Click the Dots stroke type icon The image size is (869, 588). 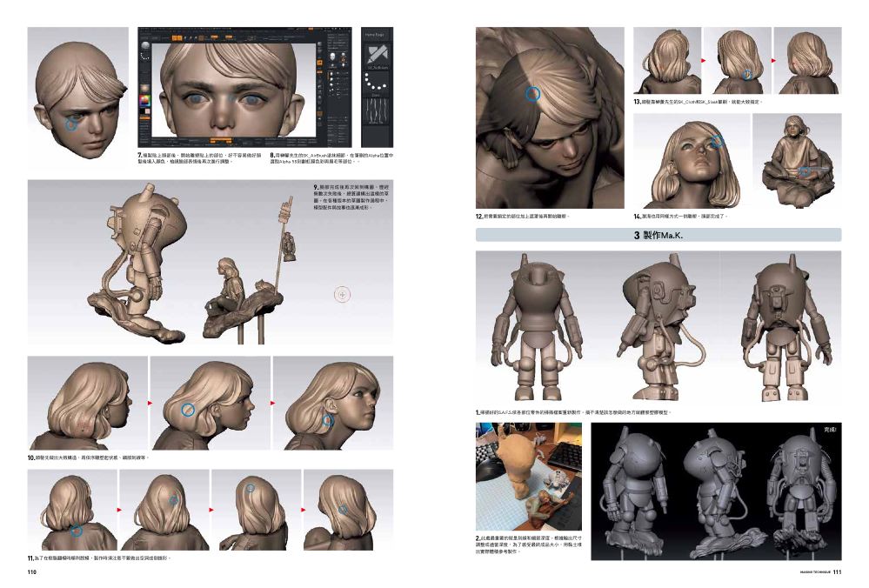click(377, 84)
